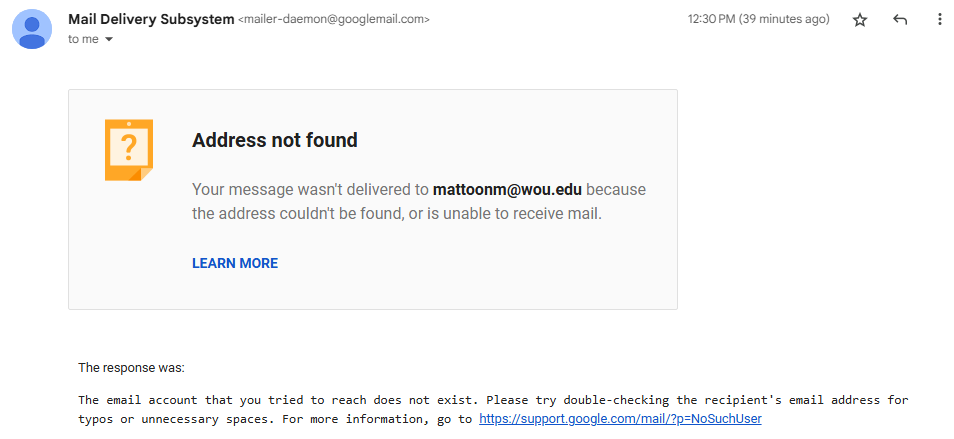Click the mailer-daemon@googlemail.com address

point(333,19)
